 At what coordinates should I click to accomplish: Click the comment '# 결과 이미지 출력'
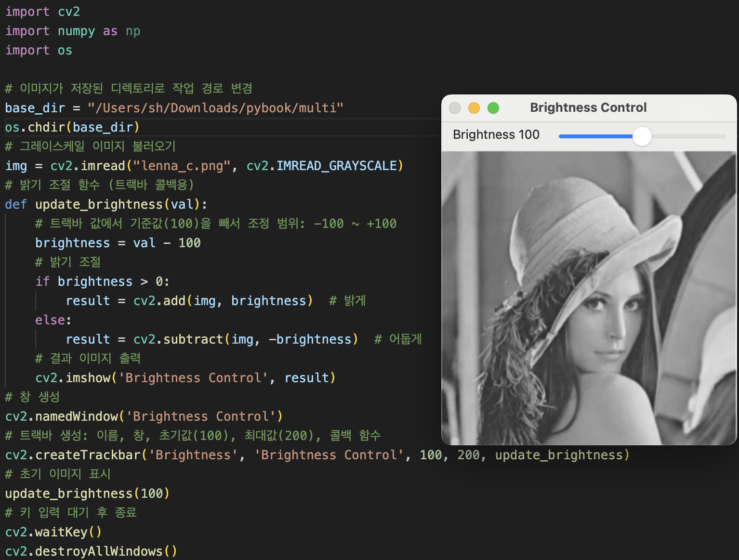pos(88,358)
